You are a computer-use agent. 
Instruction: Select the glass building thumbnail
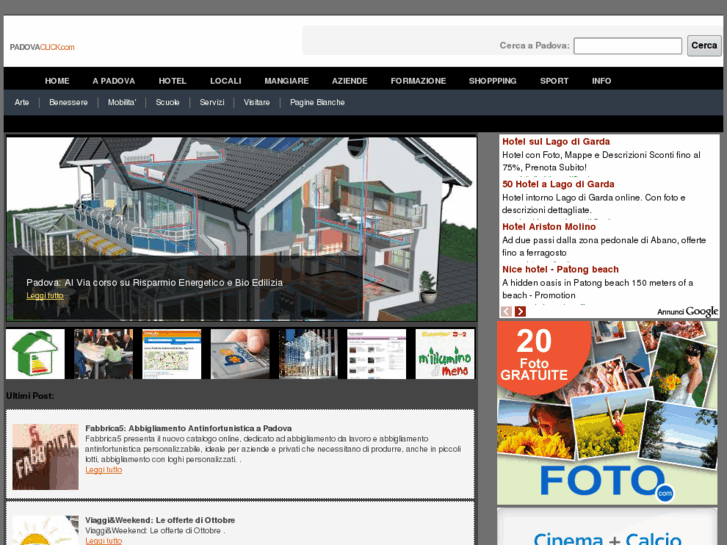coord(308,354)
